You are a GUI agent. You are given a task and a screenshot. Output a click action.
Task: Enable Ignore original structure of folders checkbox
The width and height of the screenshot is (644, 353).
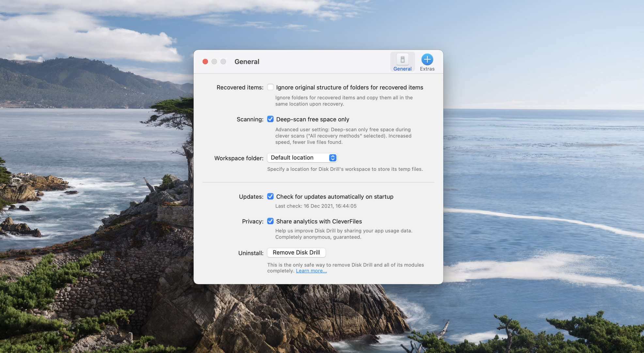[270, 87]
